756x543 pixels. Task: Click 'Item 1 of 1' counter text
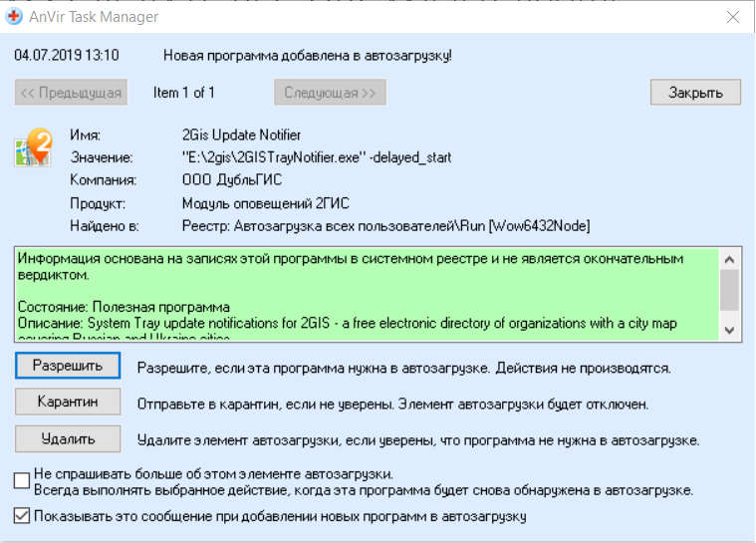pos(183,92)
